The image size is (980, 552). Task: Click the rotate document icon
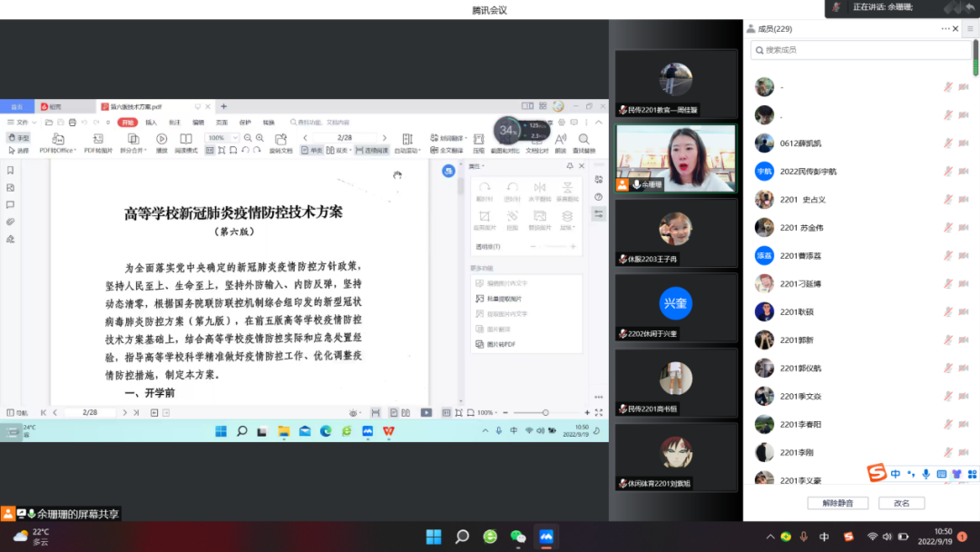pos(280,139)
